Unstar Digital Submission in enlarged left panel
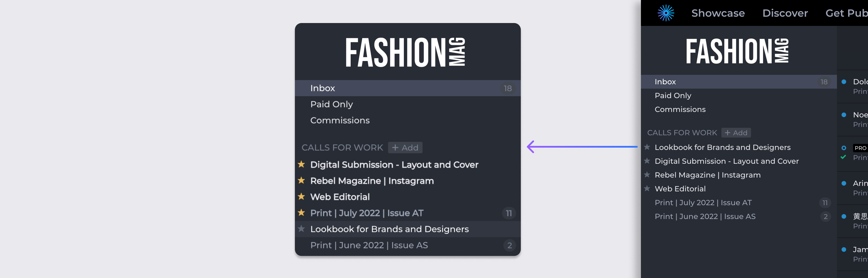The height and width of the screenshot is (278, 868). pos(301,164)
